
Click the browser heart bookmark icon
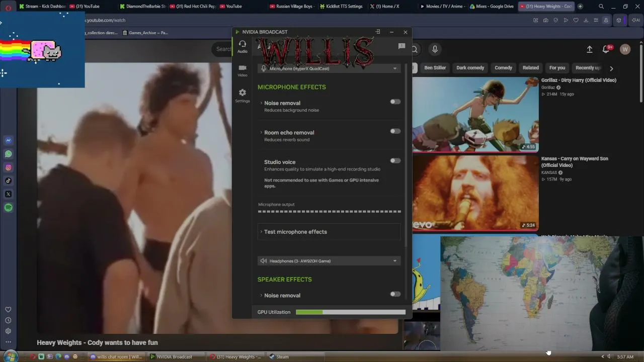[x=576, y=20]
